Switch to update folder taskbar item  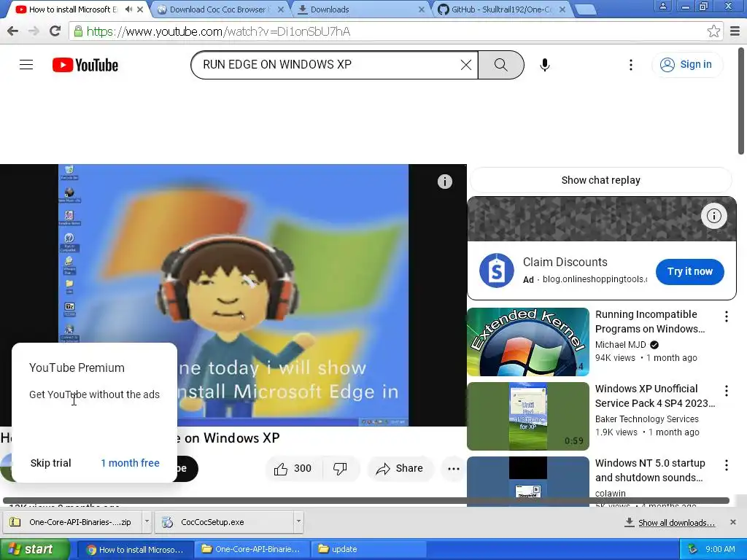(369, 550)
